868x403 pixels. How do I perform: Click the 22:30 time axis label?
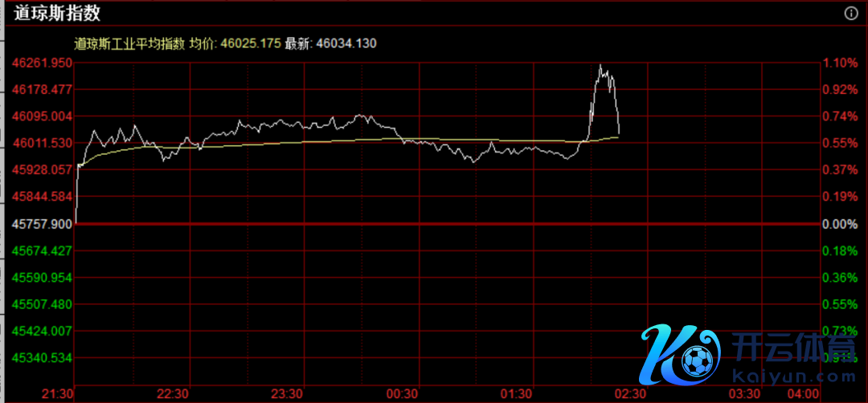173,393
